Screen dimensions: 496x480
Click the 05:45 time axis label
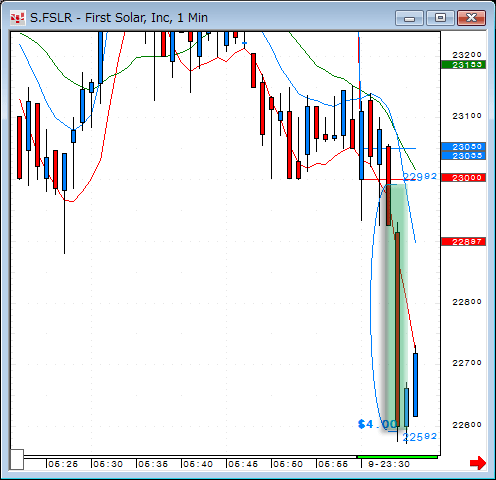(243, 464)
